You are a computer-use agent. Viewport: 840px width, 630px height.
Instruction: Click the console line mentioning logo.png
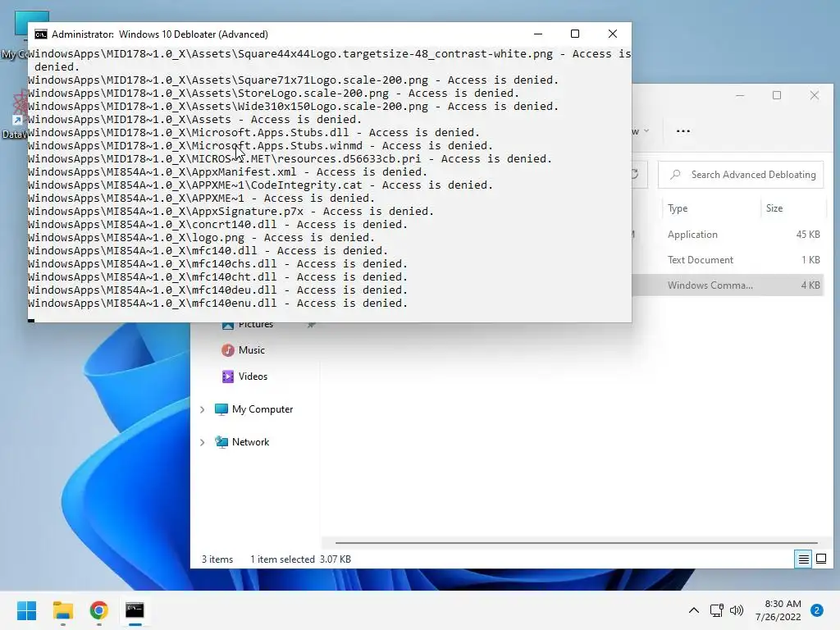point(202,238)
